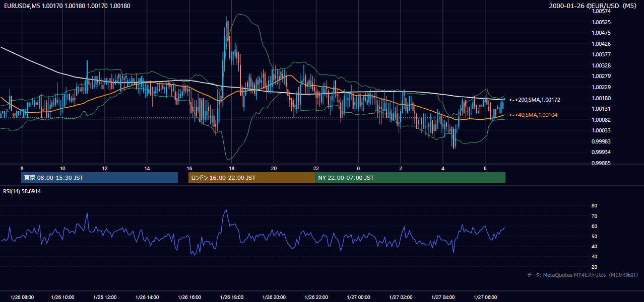Image resolution: width=644 pixels, height=302 pixels.
Task: Click the 0.99885 price axis label
Action: click(601, 163)
